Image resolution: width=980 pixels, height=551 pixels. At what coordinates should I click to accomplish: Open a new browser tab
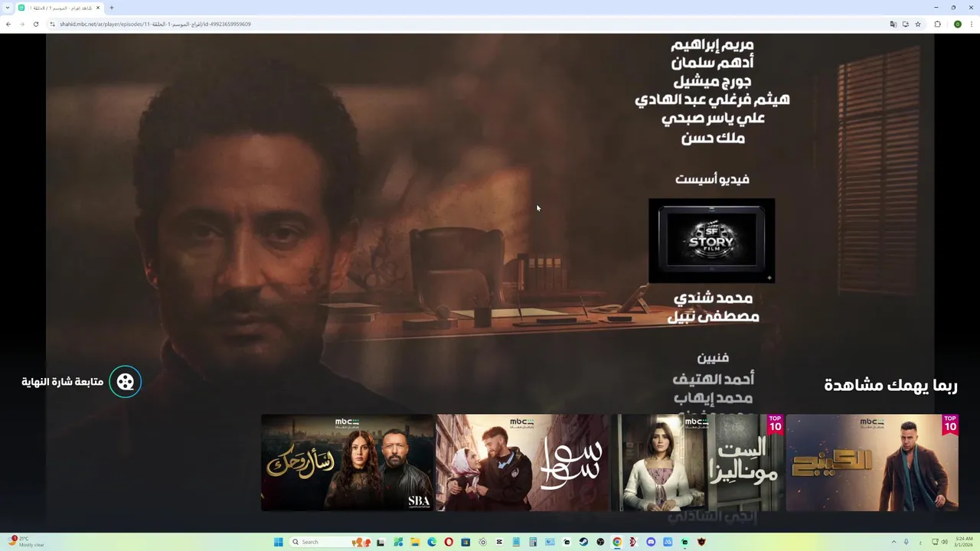coord(112,8)
